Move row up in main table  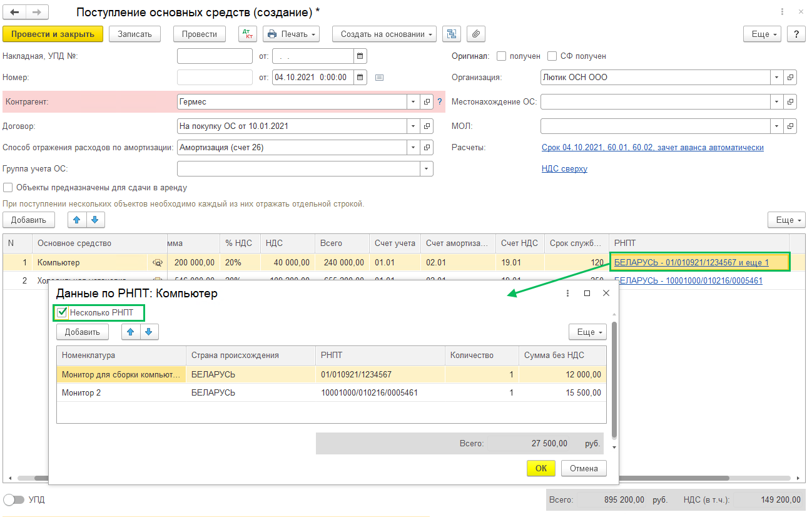click(77, 220)
